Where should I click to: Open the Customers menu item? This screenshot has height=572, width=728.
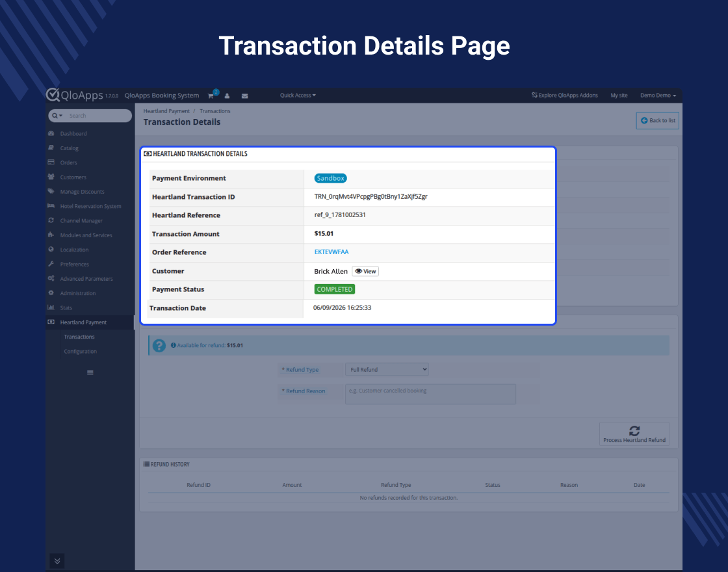click(73, 177)
